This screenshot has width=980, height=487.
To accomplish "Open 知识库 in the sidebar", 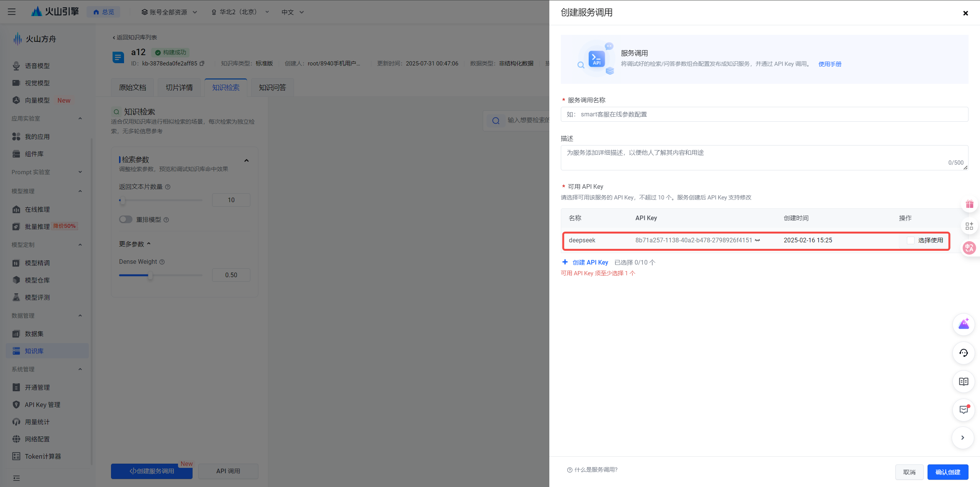I will click(47, 351).
